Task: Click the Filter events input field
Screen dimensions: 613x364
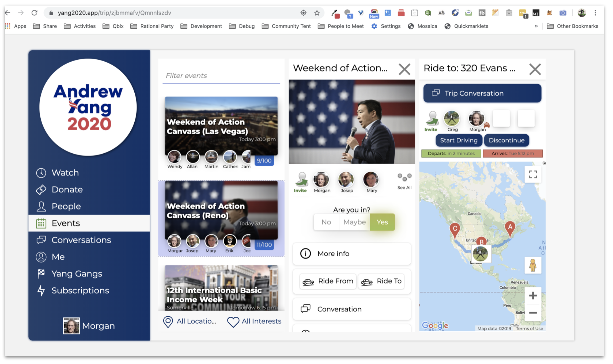Action: (221, 76)
